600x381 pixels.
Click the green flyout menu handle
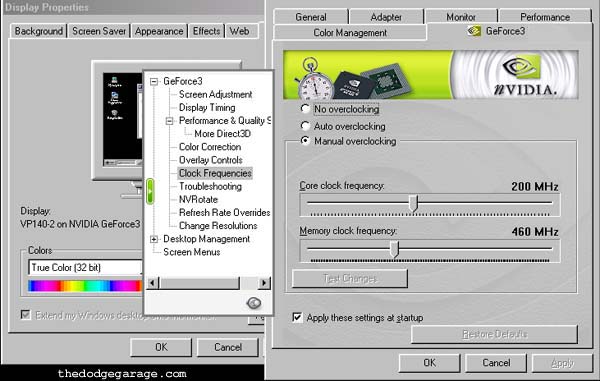(150, 191)
